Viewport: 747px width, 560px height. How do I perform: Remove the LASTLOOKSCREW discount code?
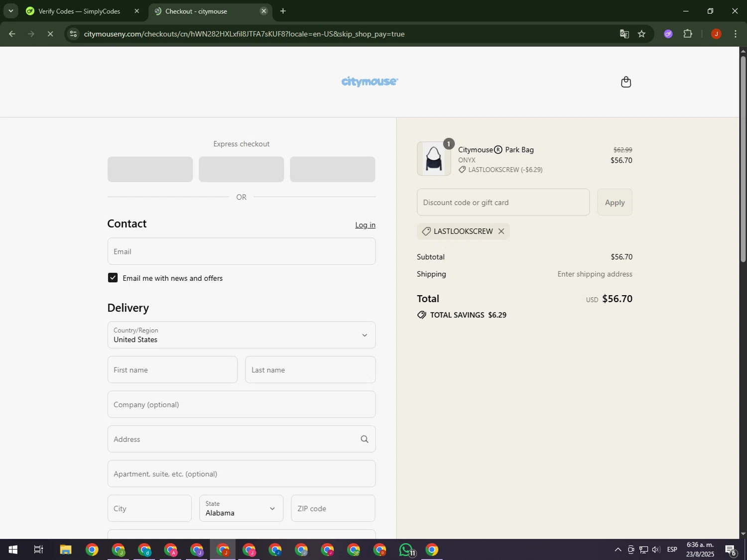click(501, 231)
